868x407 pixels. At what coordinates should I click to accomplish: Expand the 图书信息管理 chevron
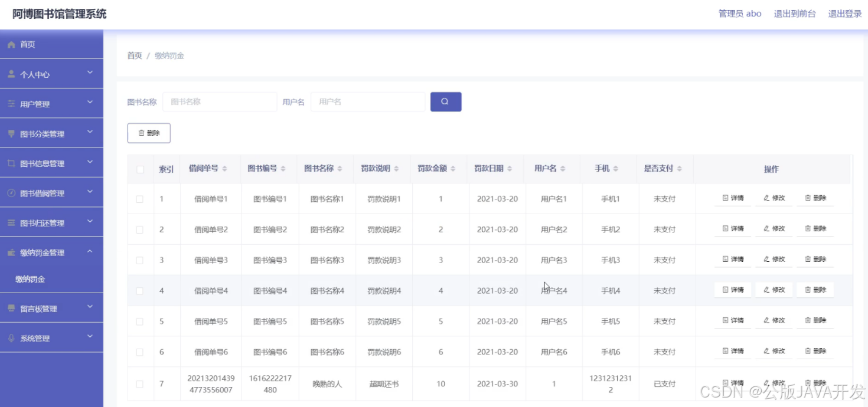(x=90, y=162)
